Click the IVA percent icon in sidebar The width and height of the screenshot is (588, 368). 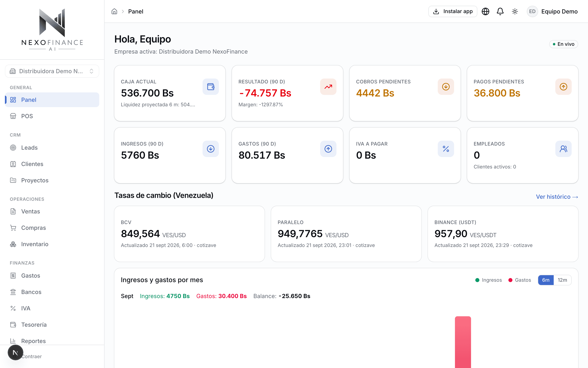pyautogui.click(x=13, y=308)
